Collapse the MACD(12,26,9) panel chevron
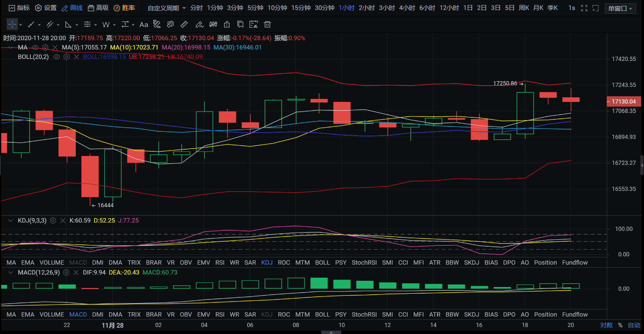Viewport: 644px width, 334px height. (10, 272)
